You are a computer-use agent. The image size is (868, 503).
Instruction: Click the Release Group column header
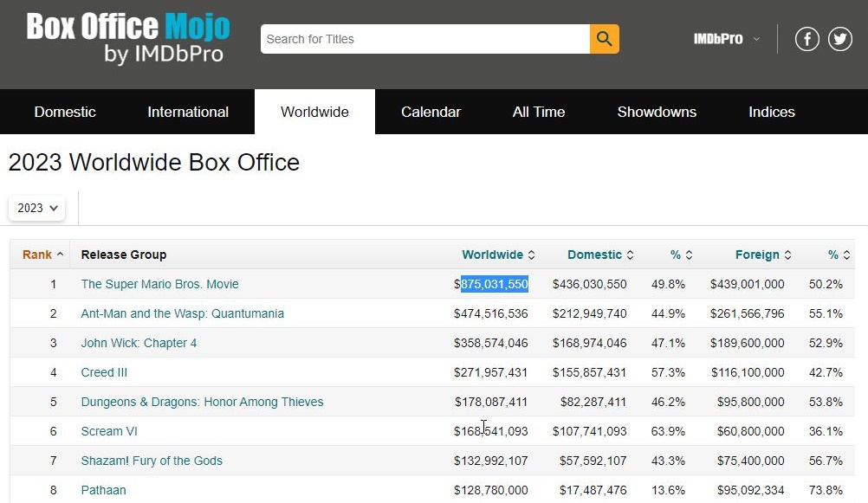(124, 255)
